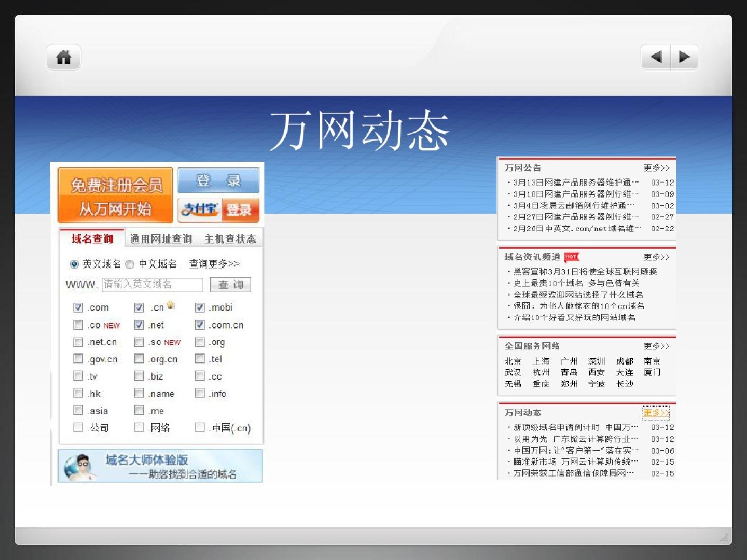Open 查询更多>> domain options
Image resolution: width=747 pixels, height=560 pixels.
click(214, 264)
